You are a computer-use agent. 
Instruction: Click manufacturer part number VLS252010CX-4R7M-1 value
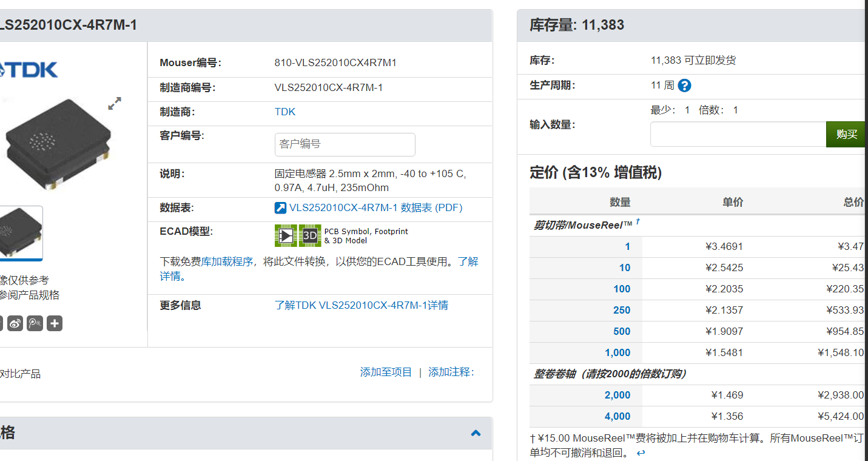pos(329,87)
